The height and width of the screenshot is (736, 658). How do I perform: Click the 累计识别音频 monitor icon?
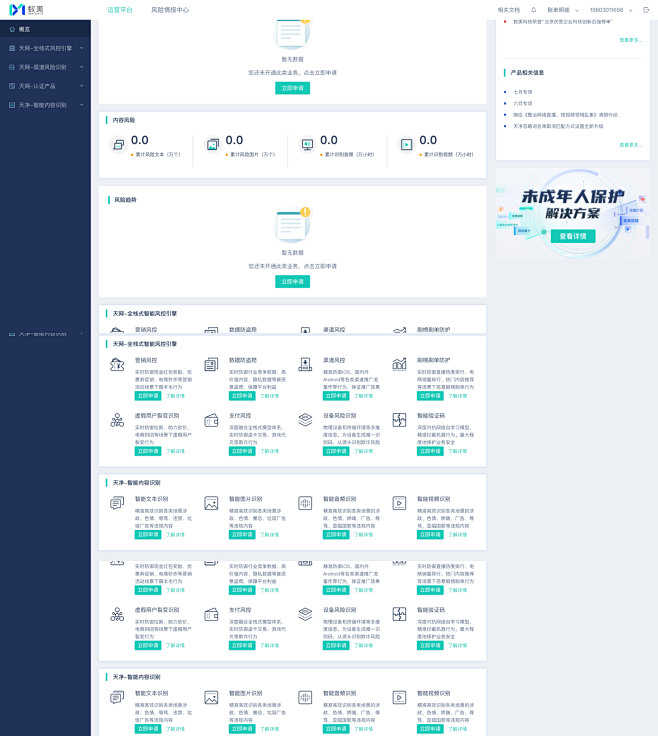click(x=307, y=145)
